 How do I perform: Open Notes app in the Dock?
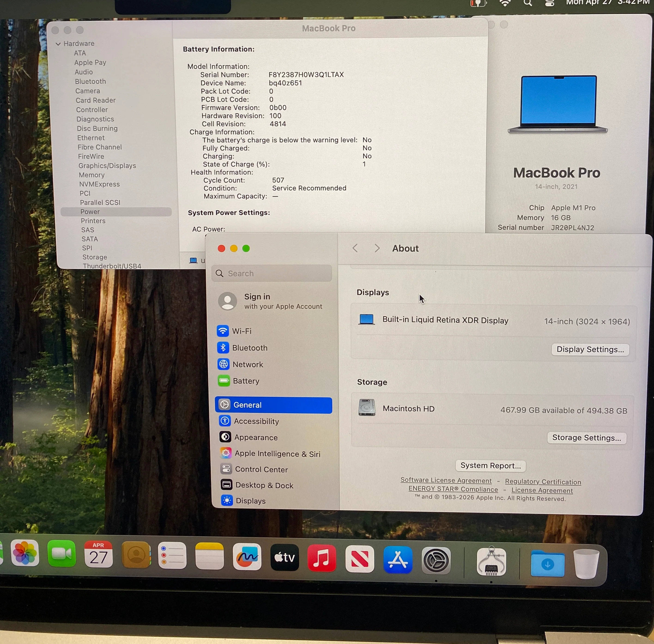click(210, 556)
